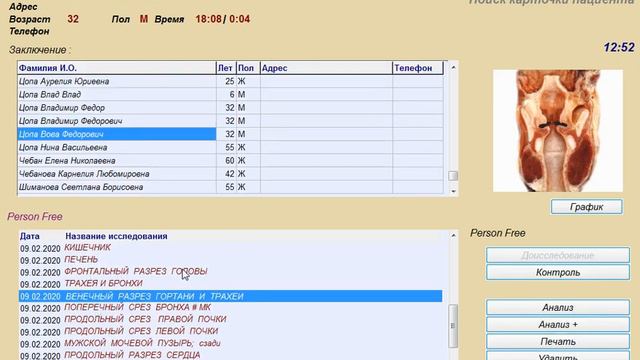Select ПРОДОЛЬНЫЙ СРЕЗ ПРАВОЙ ПОЧКИ entry
Image resolution: width=640 pixels, height=360 pixels.
point(231,319)
